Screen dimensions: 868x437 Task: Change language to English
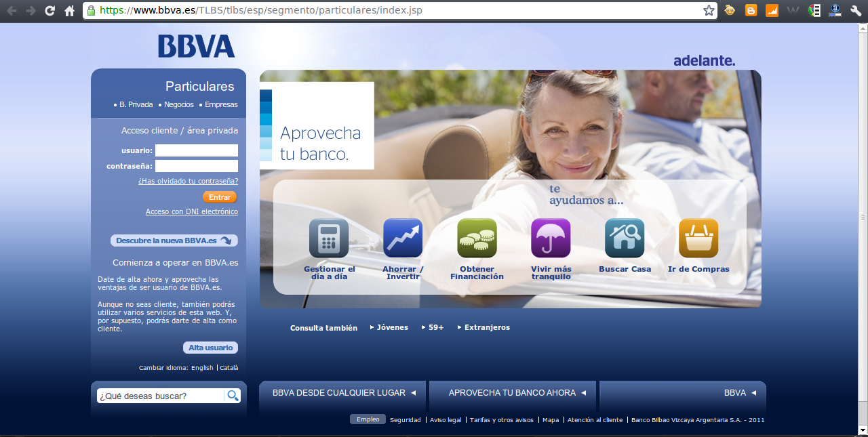(x=202, y=368)
